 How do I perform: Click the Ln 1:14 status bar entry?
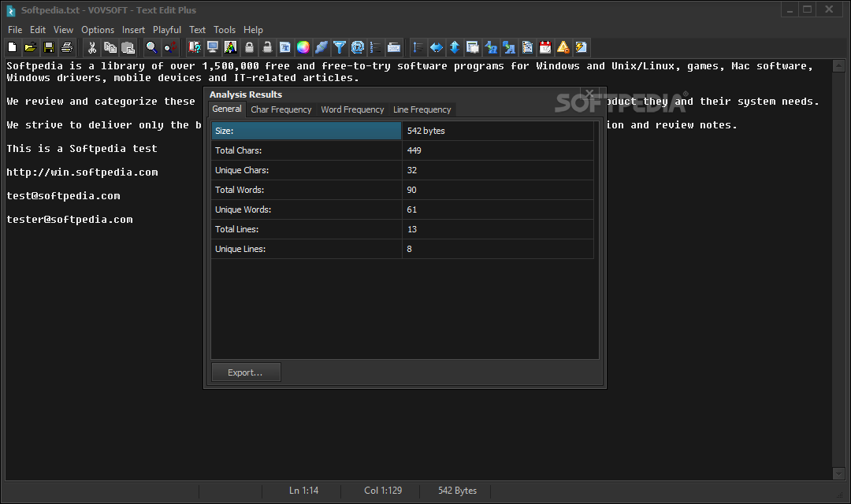[303, 491]
